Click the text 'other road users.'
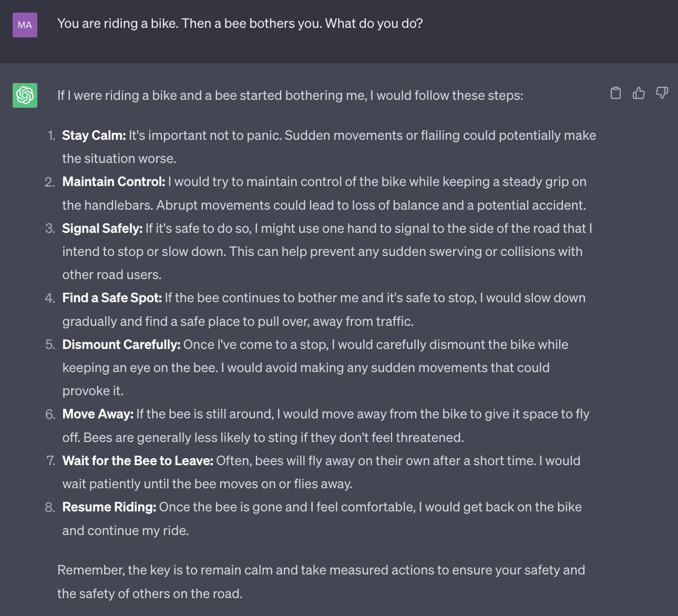The height and width of the screenshot is (616, 678). pos(111,275)
